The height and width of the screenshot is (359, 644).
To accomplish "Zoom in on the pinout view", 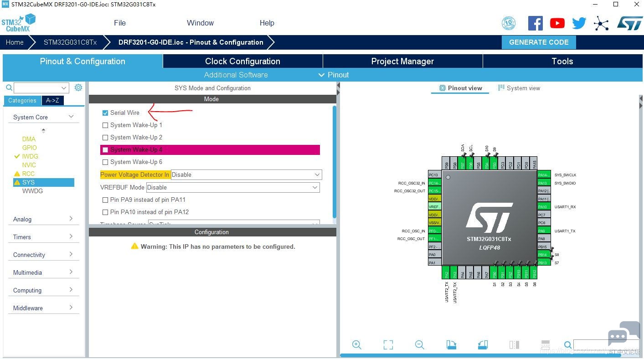I will 356,345.
